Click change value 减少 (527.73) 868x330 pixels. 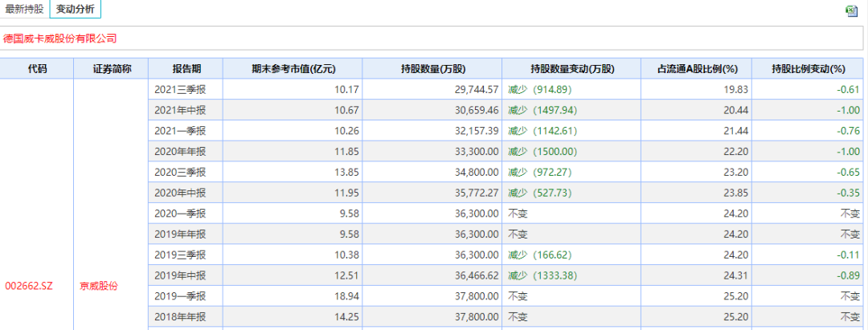pyautogui.click(x=539, y=193)
